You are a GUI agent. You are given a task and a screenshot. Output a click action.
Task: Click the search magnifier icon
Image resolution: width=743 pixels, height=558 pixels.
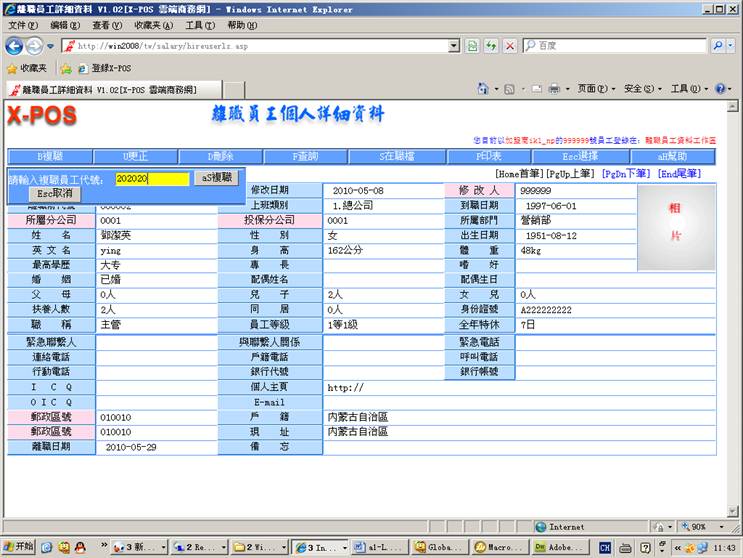pyautogui.click(x=717, y=46)
